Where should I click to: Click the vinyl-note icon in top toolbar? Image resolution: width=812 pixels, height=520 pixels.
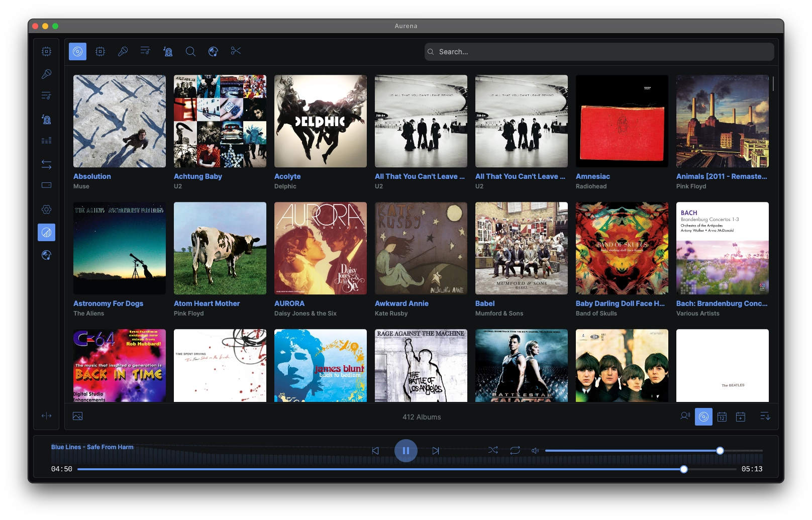click(x=213, y=51)
